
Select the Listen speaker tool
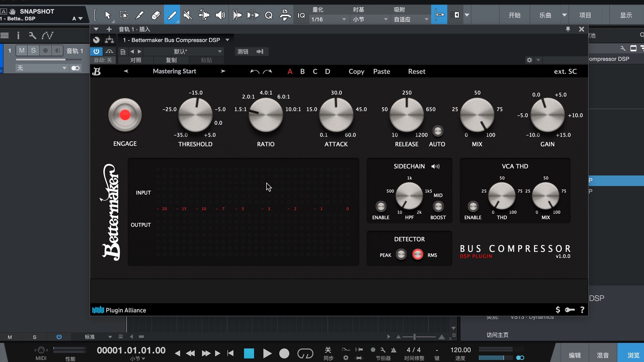point(220,15)
